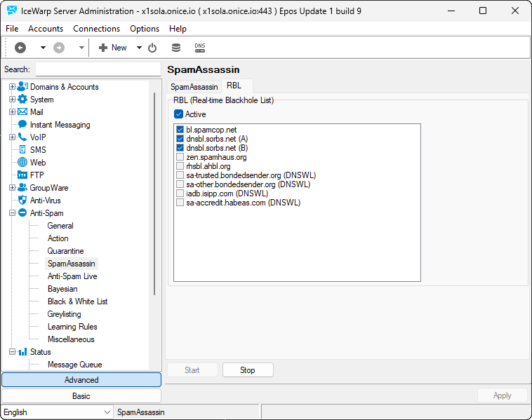Click the Mail envelope icon in tree
Image resolution: width=532 pixels, height=420 pixels.
[x=22, y=112]
